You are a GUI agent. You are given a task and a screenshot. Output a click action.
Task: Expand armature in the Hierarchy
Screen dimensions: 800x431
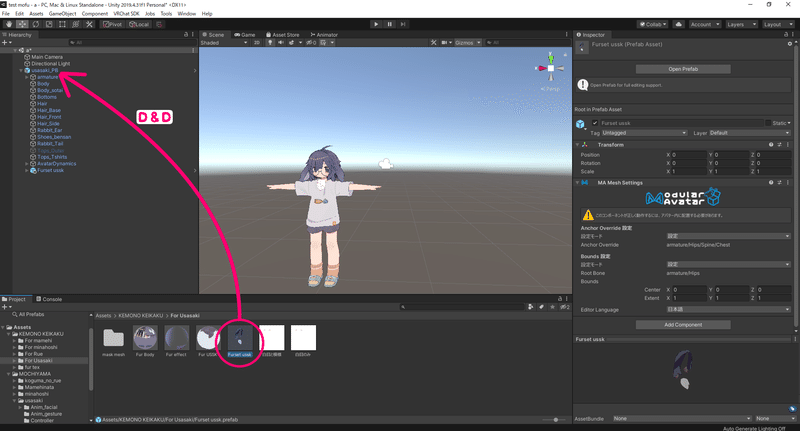pos(27,77)
